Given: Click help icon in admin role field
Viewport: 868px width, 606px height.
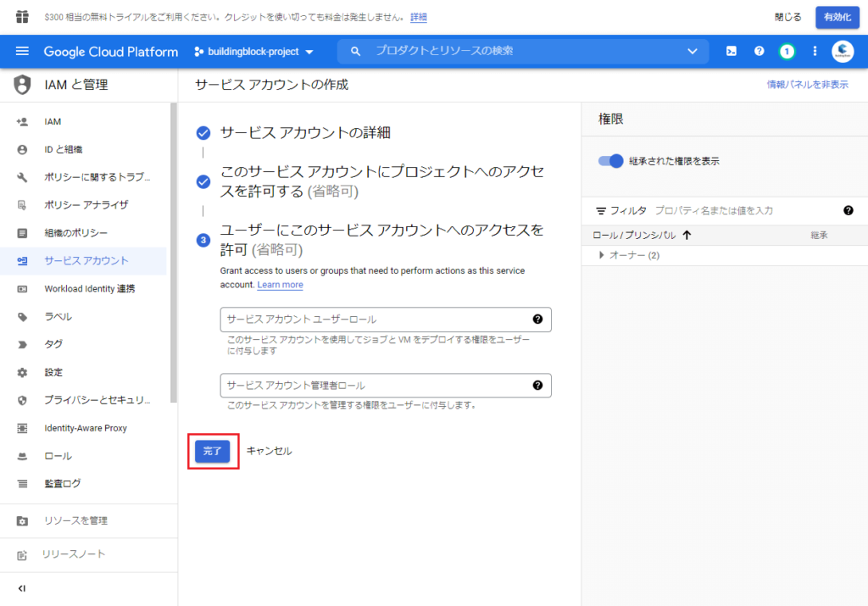Looking at the screenshot, I should pyautogui.click(x=537, y=385).
